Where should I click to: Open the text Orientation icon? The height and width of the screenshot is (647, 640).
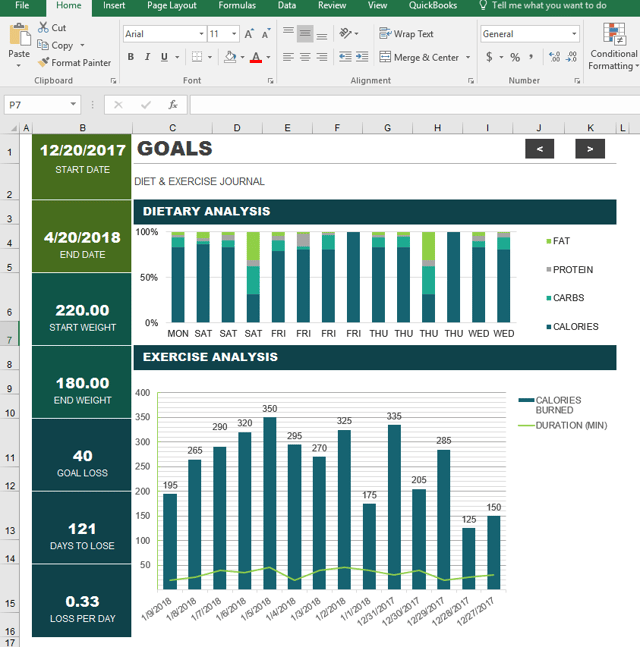pyautogui.click(x=345, y=33)
